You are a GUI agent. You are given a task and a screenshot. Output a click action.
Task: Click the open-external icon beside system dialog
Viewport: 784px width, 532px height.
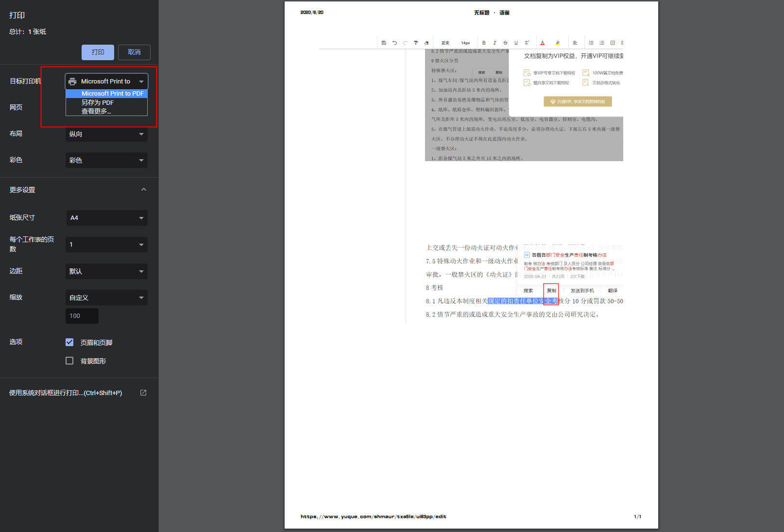(x=143, y=393)
